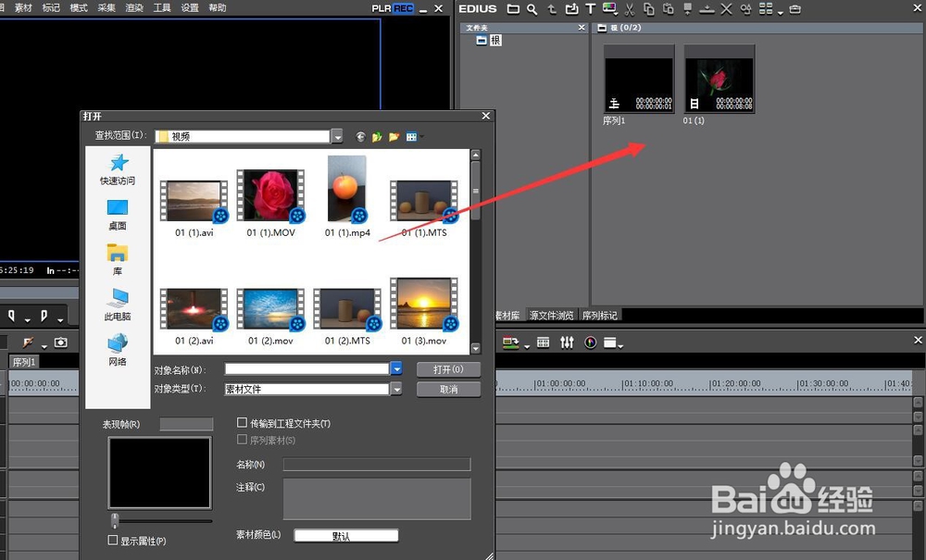Click the 默认 clip color button

point(346,536)
